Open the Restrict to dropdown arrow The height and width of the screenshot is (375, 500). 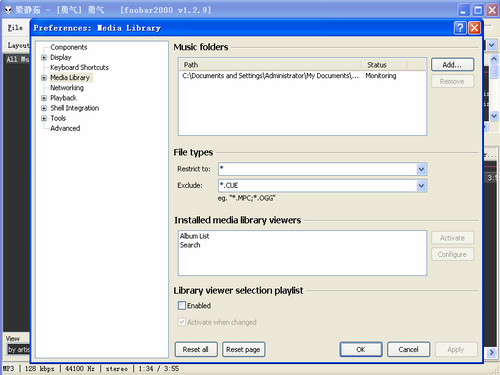point(421,169)
